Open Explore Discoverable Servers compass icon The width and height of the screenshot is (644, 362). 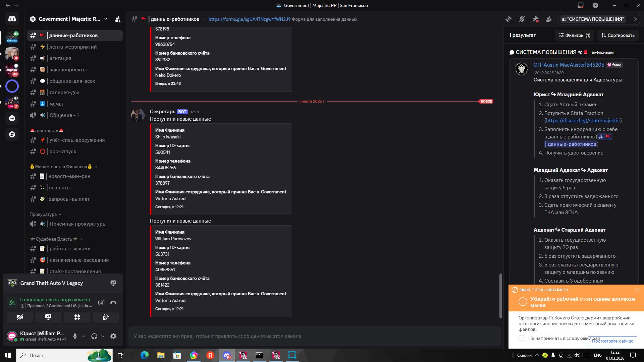[x=12, y=134]
